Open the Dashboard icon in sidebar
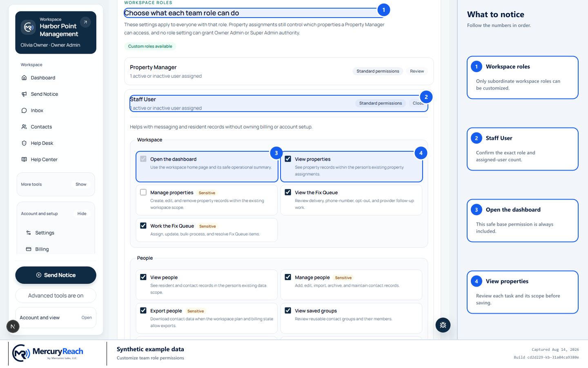 24,78
